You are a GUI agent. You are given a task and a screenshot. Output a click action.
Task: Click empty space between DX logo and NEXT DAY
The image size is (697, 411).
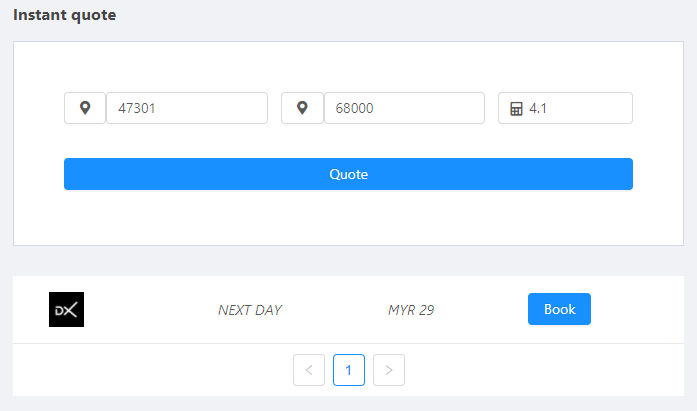pos(150,310)
